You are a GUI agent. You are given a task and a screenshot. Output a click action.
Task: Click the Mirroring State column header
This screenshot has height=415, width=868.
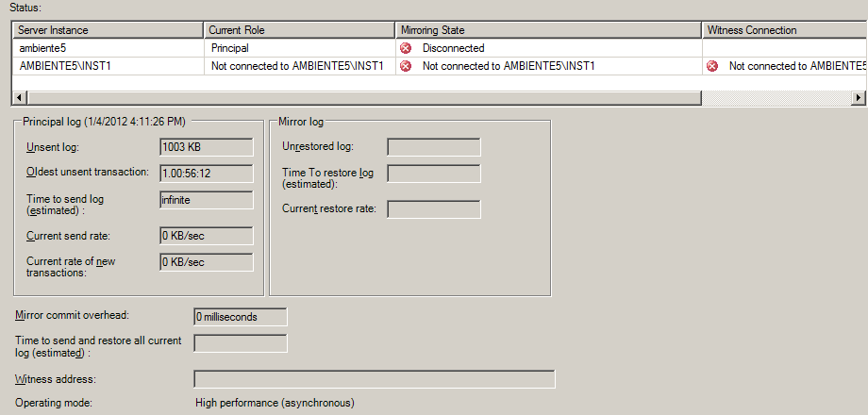point(547,30)
